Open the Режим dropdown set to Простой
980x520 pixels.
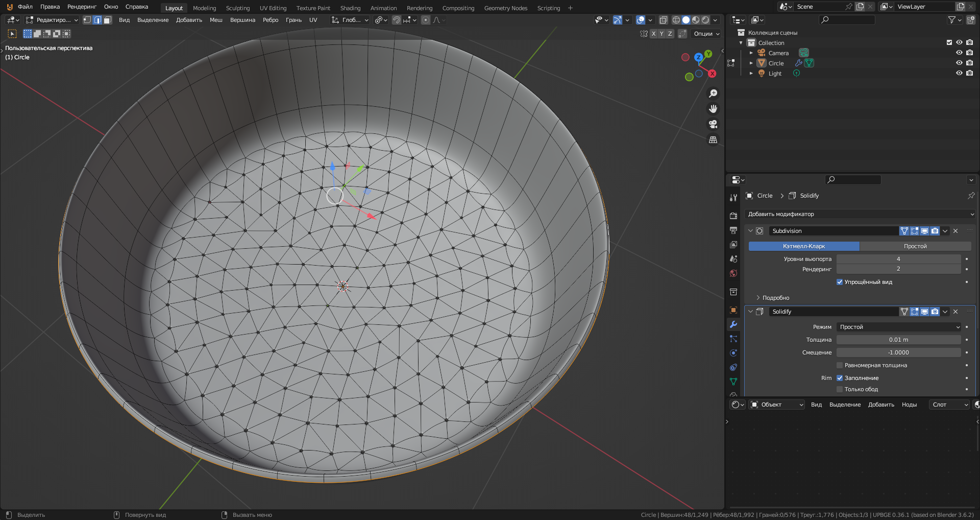[x=899, y=327]
